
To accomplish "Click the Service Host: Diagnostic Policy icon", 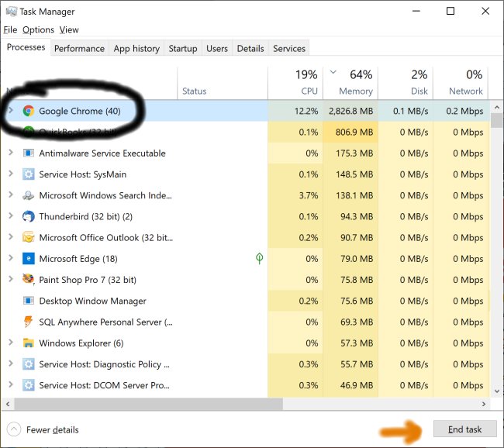I will pos(29,364).
